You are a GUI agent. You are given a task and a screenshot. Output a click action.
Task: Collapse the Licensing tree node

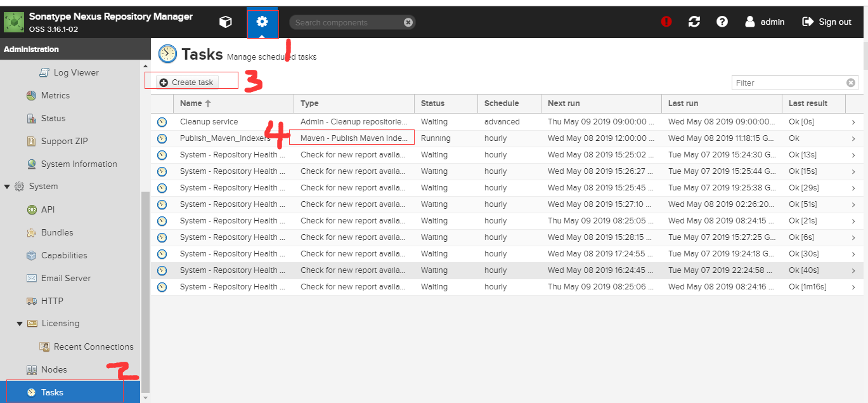(x=20, y=324)
